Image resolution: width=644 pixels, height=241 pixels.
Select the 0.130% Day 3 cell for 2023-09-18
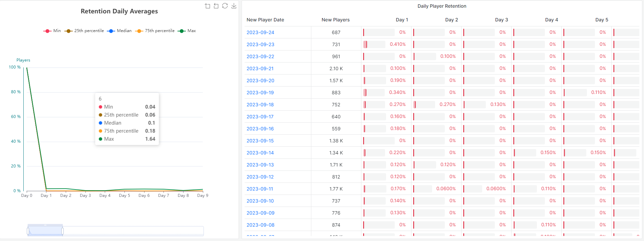[x=487, y=105]
